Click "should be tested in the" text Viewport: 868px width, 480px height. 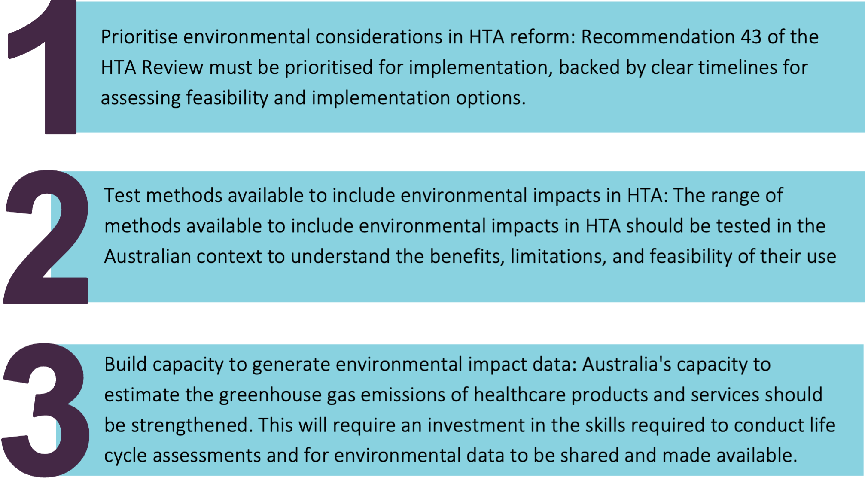pyautogui.click(x=725, y=226)
